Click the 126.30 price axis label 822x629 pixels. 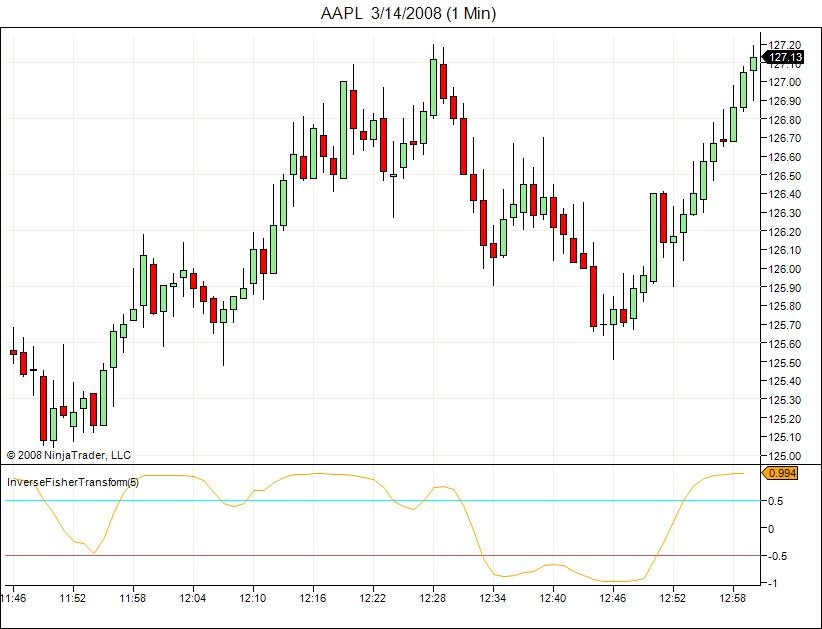coord(784,213)
